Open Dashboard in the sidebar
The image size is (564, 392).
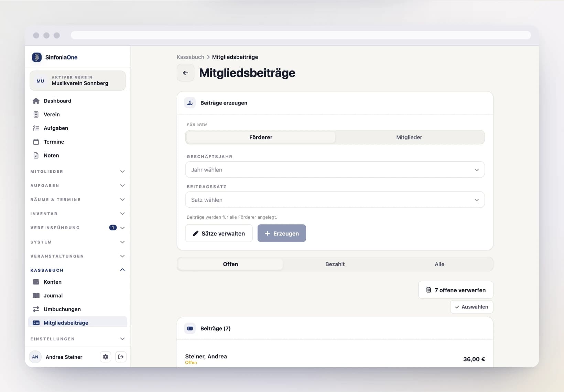77,101
